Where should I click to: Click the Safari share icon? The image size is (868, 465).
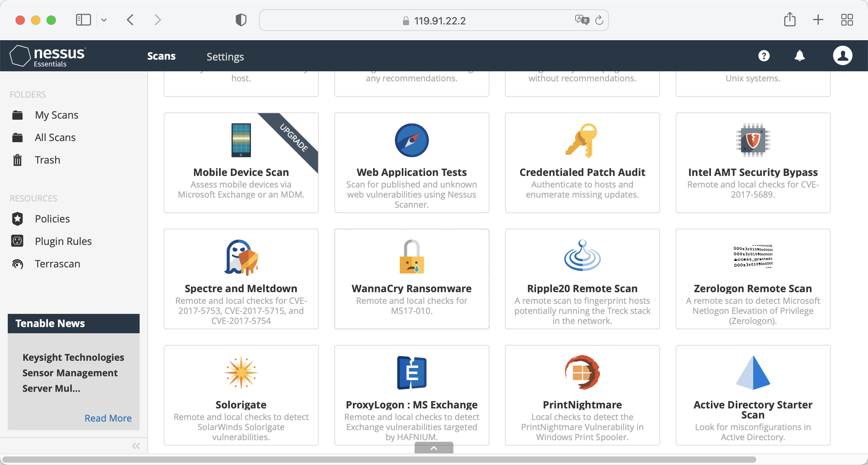790,19
